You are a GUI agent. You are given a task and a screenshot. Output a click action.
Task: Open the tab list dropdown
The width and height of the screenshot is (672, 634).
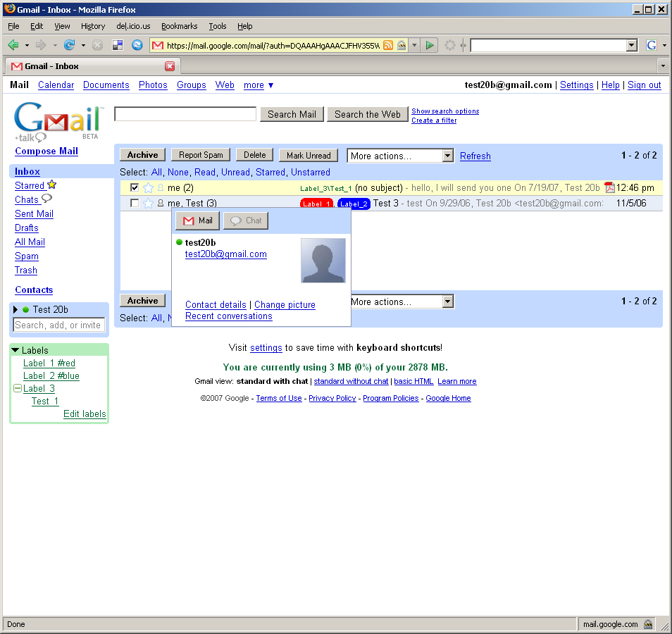[x=663, y=66]
